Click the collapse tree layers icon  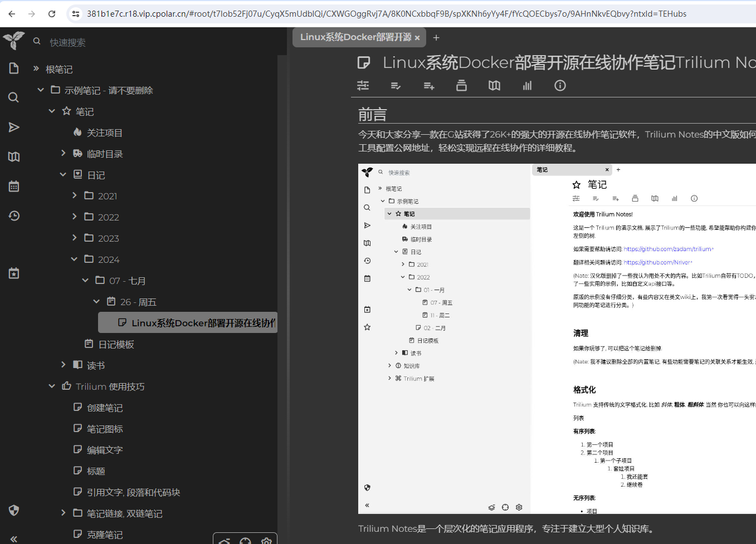click(225, 541)
